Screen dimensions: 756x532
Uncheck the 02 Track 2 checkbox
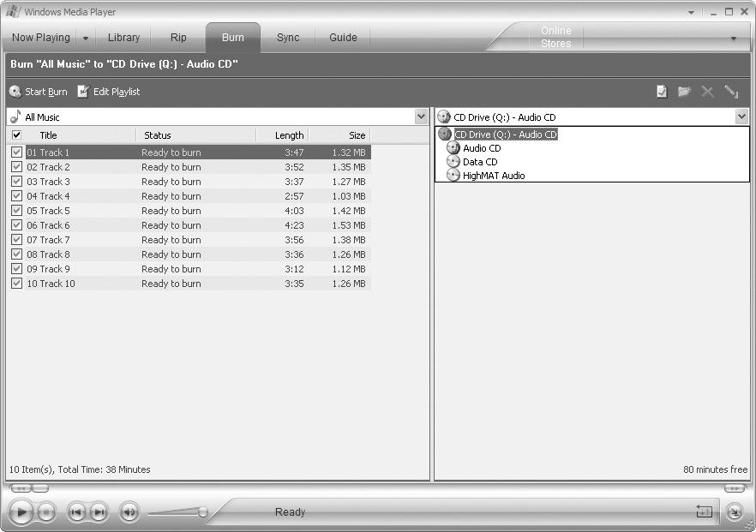coord(16,167)
